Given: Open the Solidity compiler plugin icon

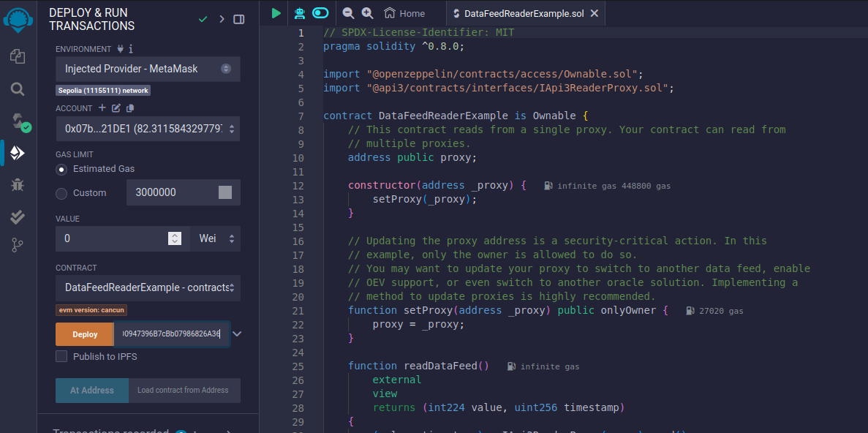Looking at the screenshot, I should pyautogui.click(x=18, y=121).
